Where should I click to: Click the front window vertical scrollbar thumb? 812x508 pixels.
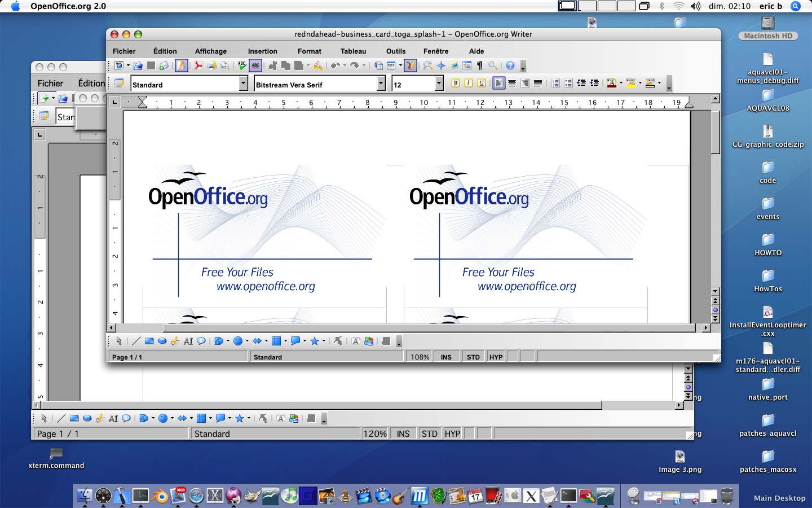pyautogui.click(x=716, y=132)
